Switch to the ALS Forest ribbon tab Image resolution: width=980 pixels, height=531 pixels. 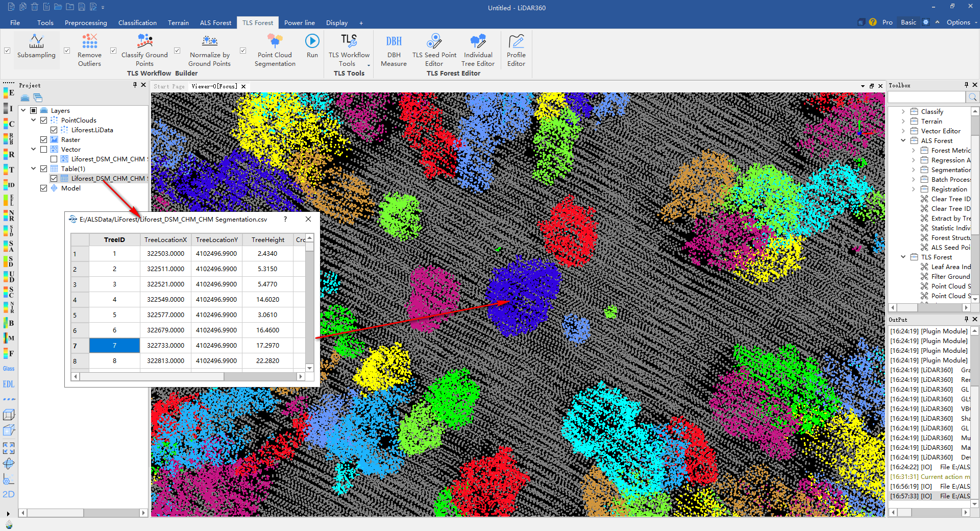(x=215, y=22)
